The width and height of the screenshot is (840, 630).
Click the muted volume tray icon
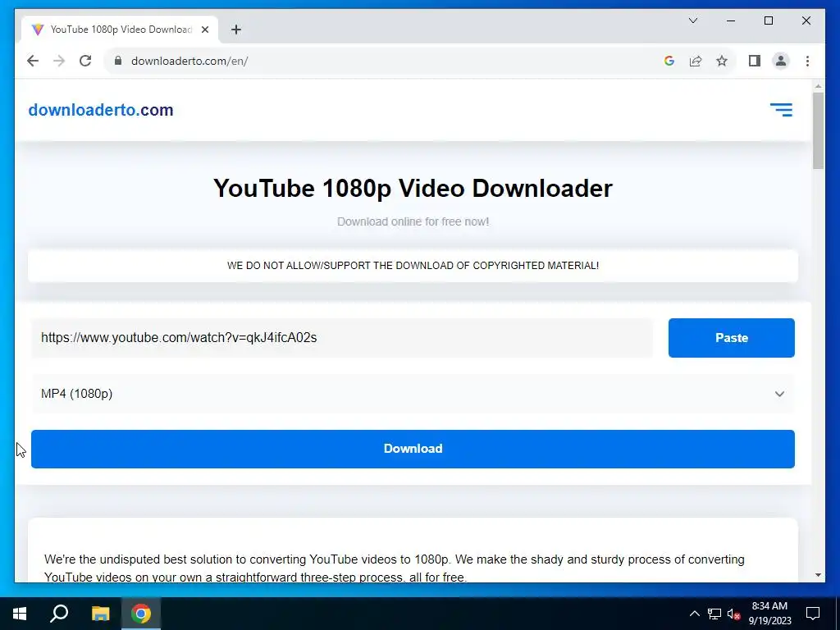tap(734, 614)
